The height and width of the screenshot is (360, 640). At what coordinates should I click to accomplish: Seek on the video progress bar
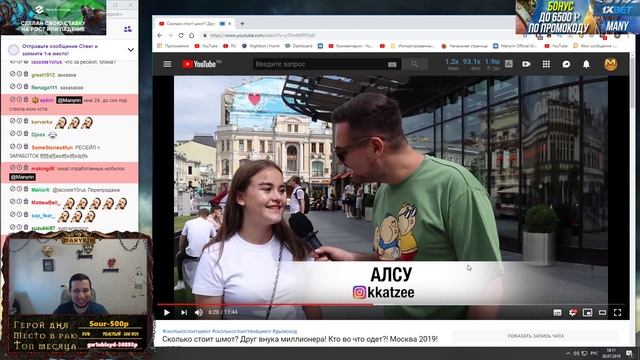click(x=391, y=304)
